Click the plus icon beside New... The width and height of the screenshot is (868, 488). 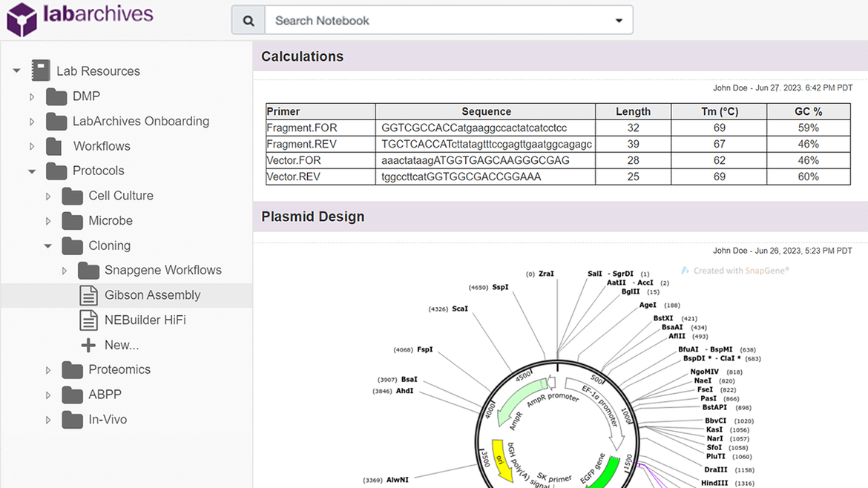88,345
